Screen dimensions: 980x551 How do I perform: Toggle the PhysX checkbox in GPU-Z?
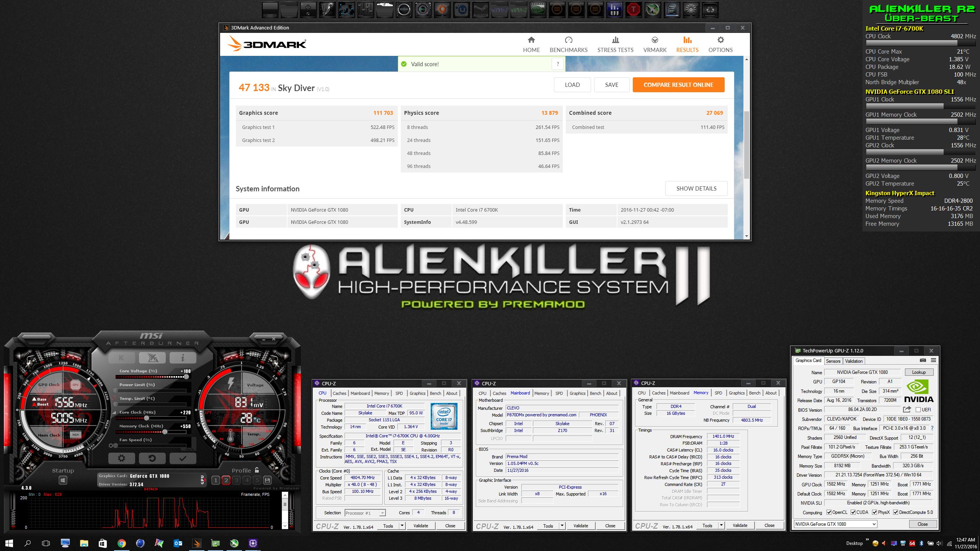coord(875,512)
